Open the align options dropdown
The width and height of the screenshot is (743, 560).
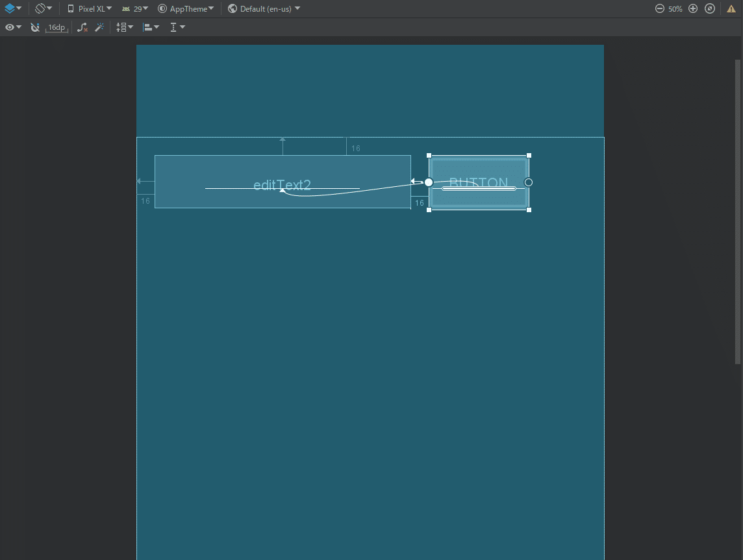(151, 27)
